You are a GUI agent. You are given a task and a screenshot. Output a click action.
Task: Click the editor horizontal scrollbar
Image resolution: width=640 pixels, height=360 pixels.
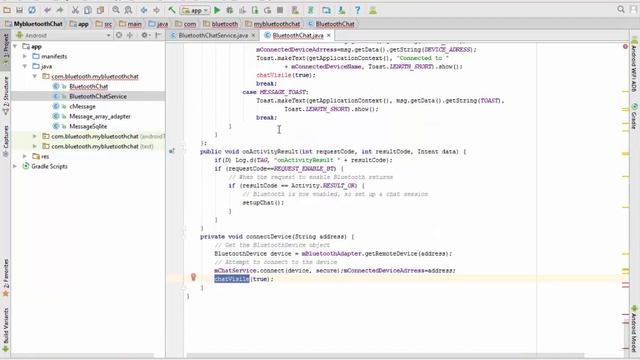click(x=386, y=355)
